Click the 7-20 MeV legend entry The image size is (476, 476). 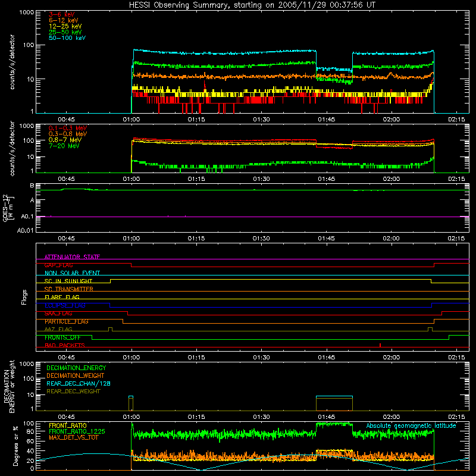point(64,146)
